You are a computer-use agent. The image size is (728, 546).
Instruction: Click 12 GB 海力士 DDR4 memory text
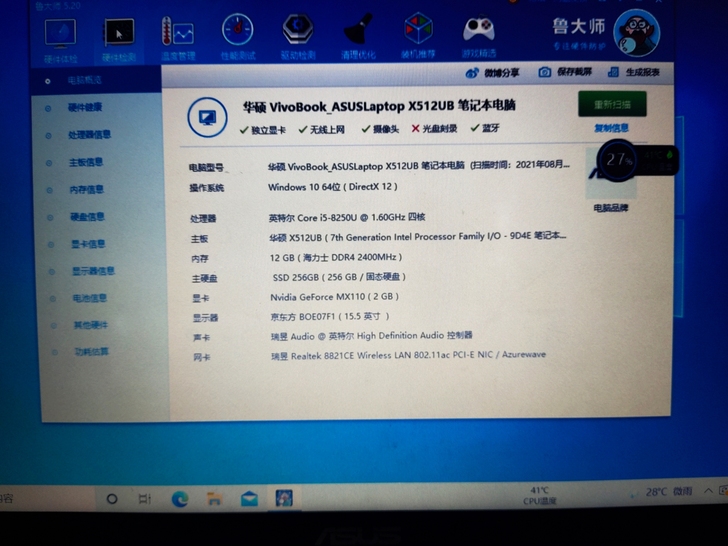(336, 257)
